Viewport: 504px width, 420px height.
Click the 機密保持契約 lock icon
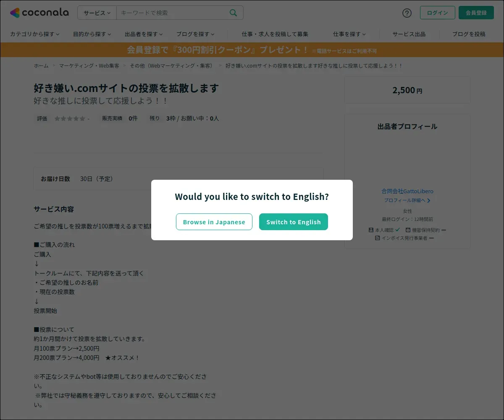[408, 230]
